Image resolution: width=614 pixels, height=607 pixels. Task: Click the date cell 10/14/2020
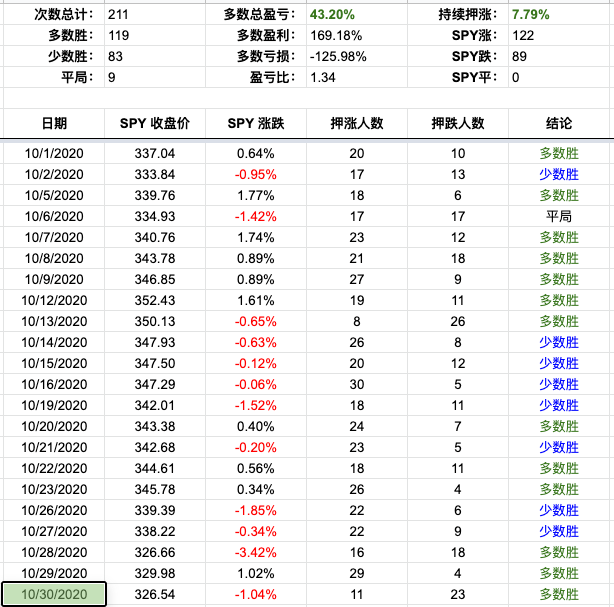[x=54, y=343]
